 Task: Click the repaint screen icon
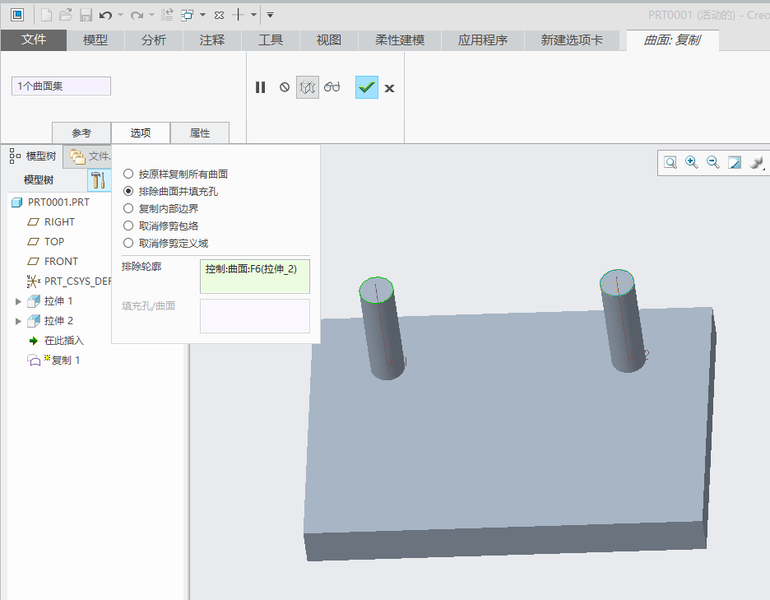(735, 163)
